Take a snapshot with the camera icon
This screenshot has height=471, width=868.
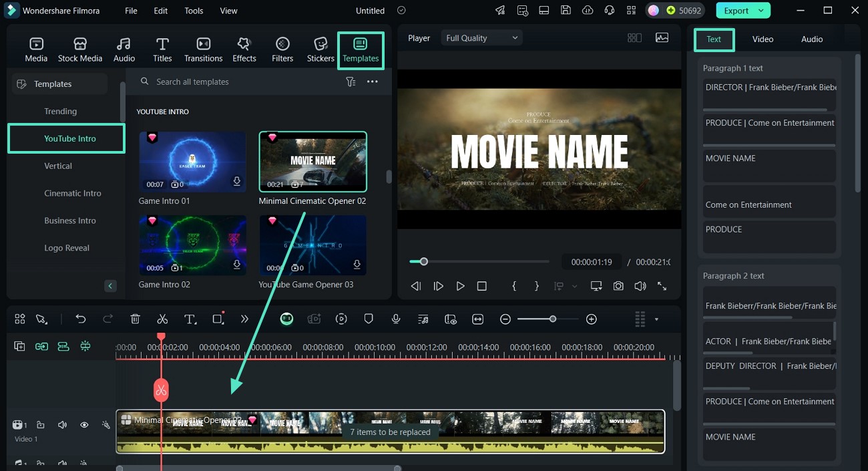(618, 286)
